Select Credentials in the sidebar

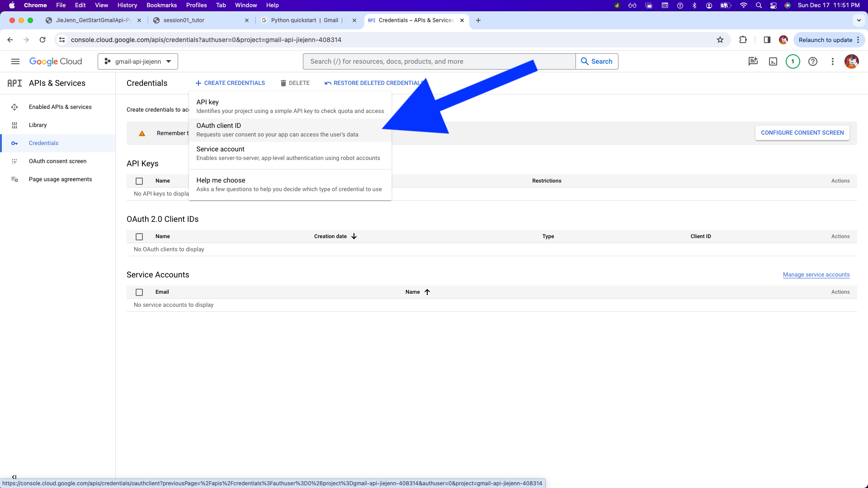[57, 143]
